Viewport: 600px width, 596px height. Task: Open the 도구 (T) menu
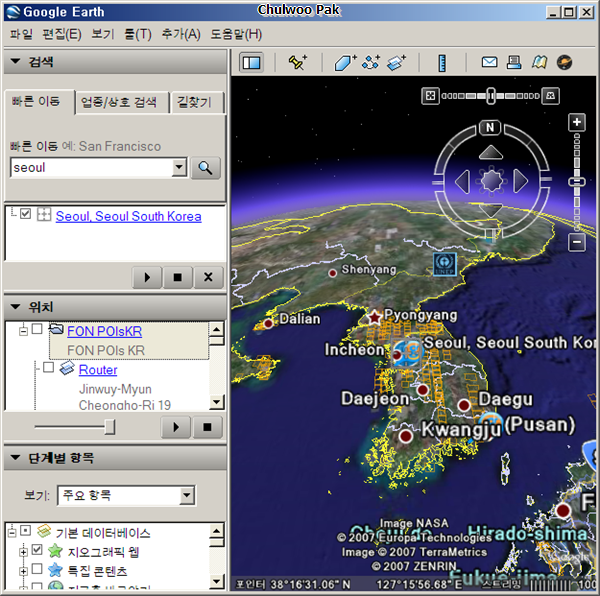click(x=138, y=34)
